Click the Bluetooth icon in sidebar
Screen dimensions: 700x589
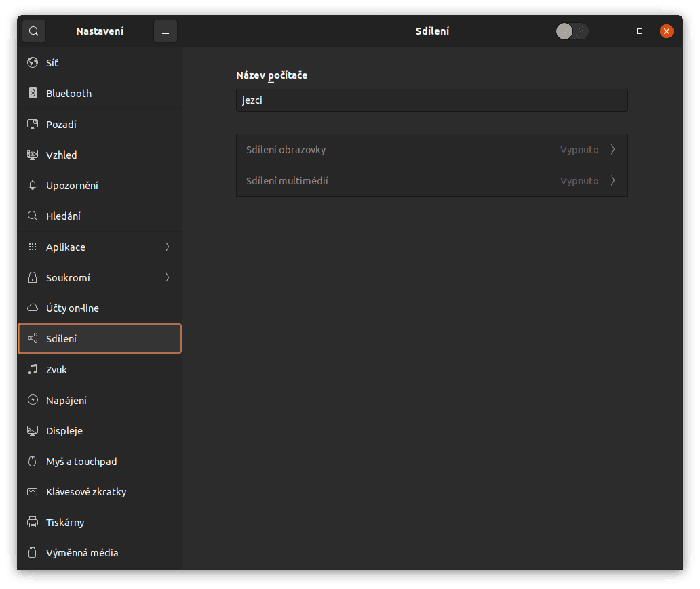click(x=32, y=94)
